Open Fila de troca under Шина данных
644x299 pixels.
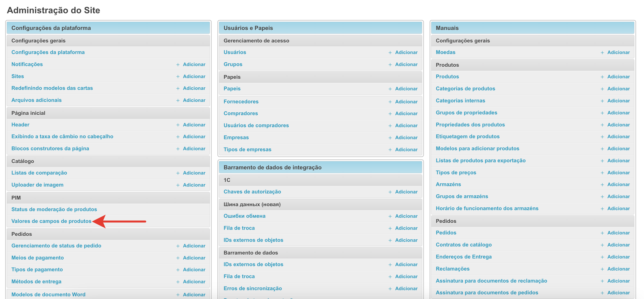click(239, 228)
